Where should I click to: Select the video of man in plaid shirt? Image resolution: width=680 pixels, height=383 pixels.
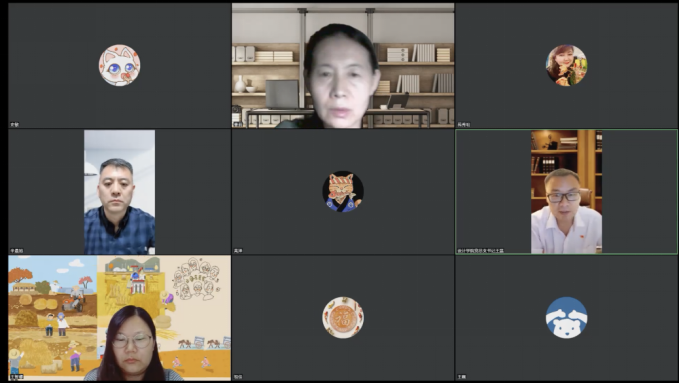tap(119, 192)
